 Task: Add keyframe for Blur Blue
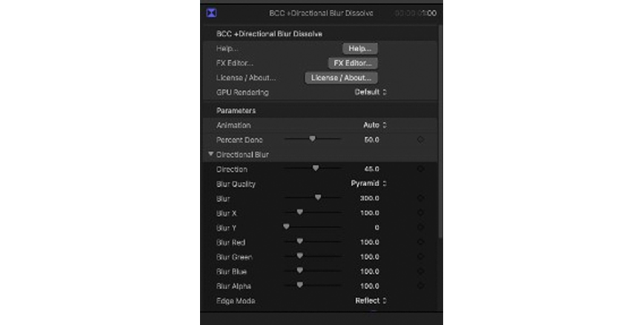tap(420, 271)
